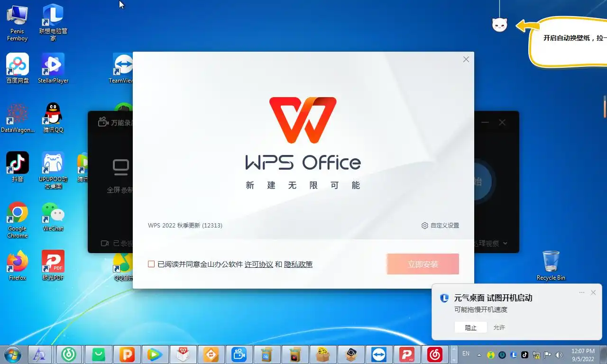Close the WPS Office installer dialog

coord(466,59)
